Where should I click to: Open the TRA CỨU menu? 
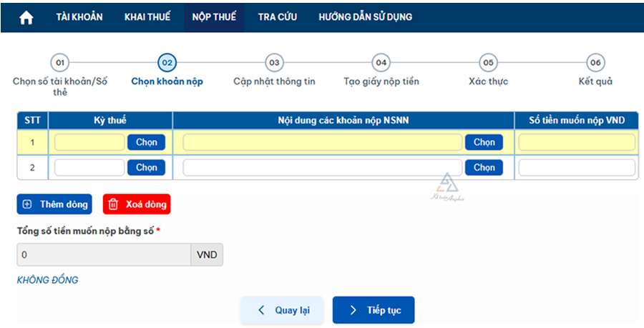[x=278, y=17]
